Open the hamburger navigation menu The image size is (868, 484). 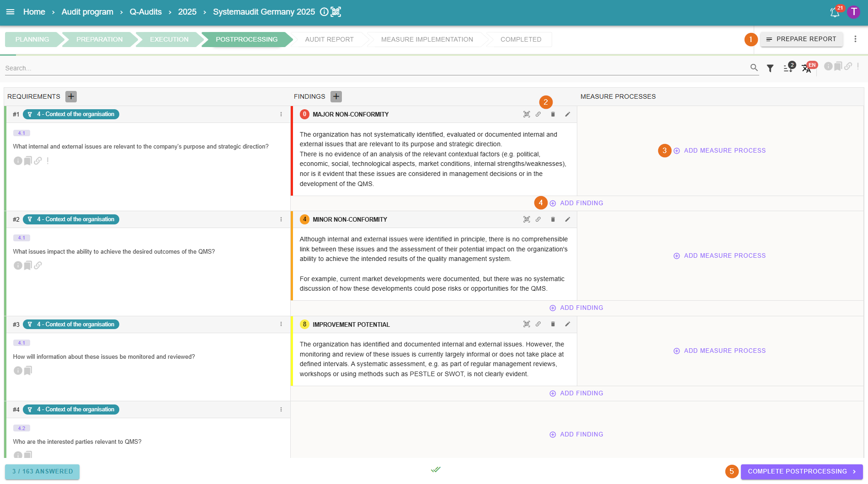[10, 12]
